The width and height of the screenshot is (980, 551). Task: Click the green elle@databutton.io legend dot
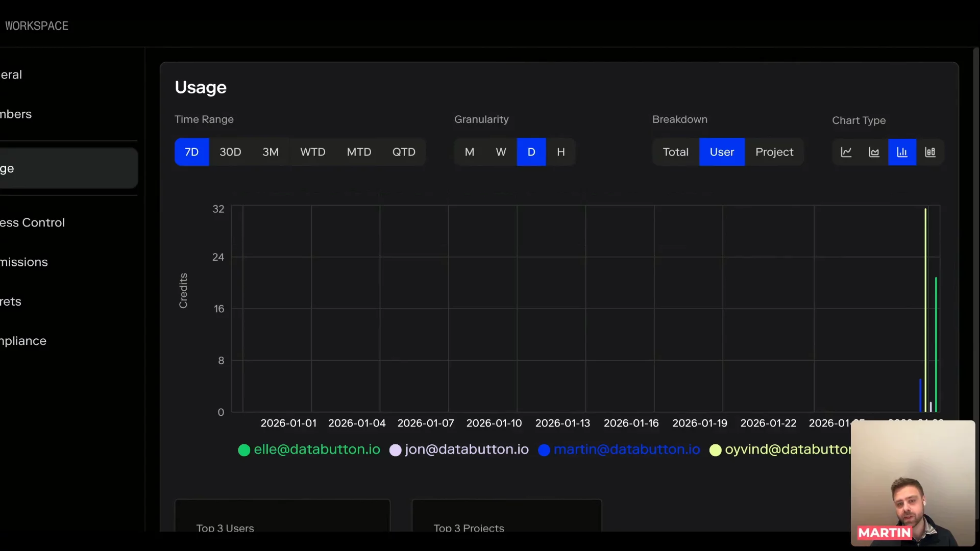click(244, 450)
